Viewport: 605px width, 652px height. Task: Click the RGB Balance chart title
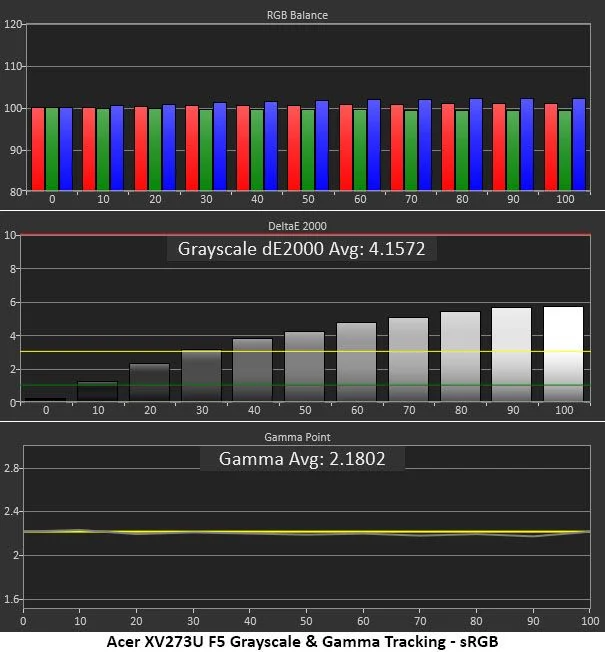(297, 15)
